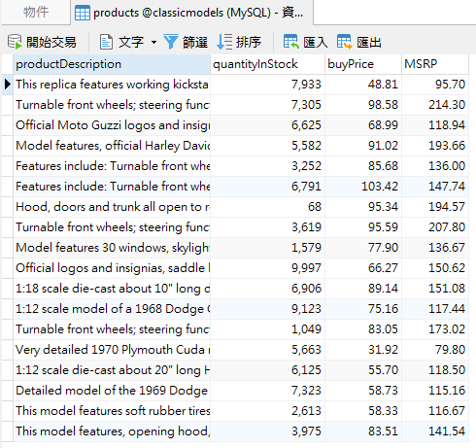
Task: Click cell 'Official Moto Guzzi logos and insig'
Action: (x=112, y=125)
